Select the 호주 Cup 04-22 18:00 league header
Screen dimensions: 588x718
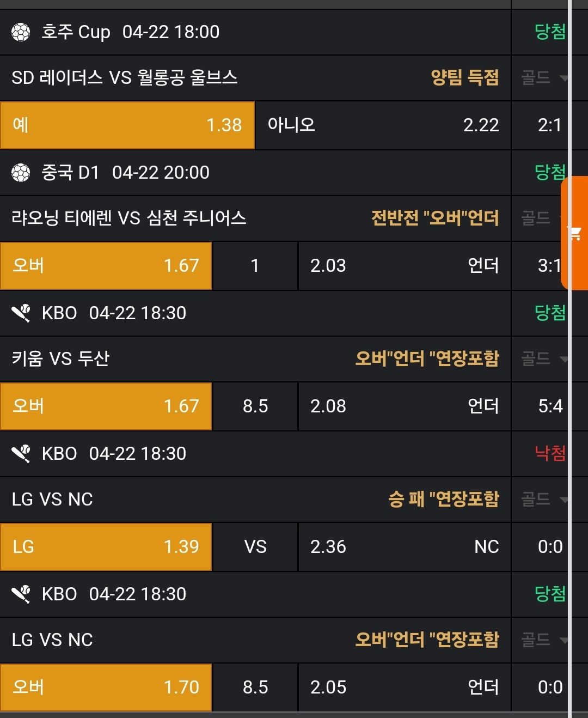131,32
